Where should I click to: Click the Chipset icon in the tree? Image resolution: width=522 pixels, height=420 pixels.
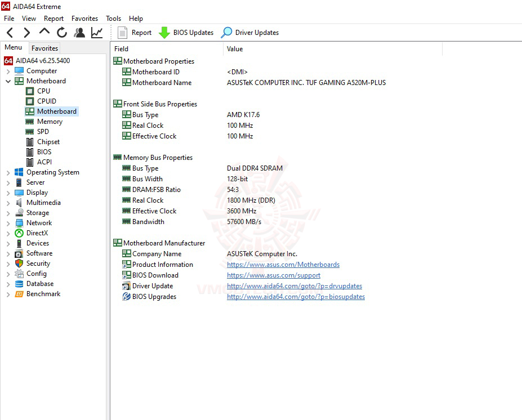30,142
